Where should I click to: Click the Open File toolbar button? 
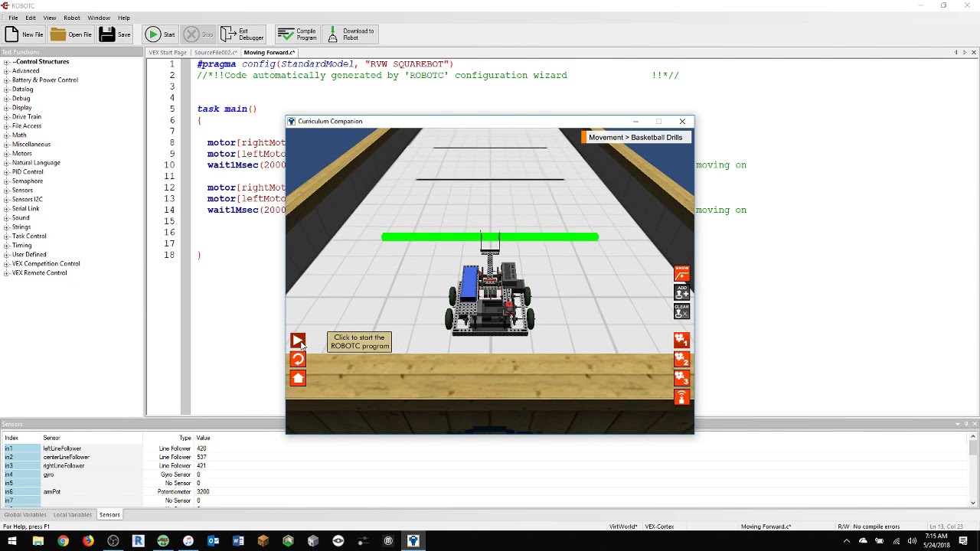(x=71, y=34)
